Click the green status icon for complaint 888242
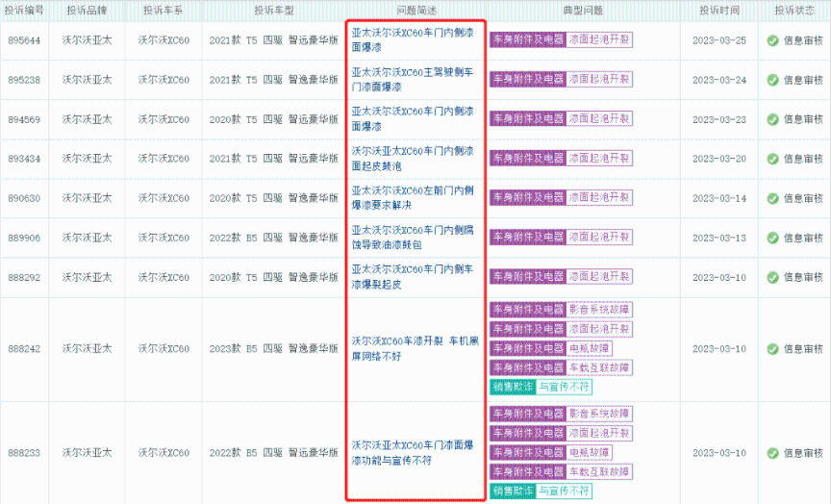Viewport: 831px width, 504px height. point(772,349)
